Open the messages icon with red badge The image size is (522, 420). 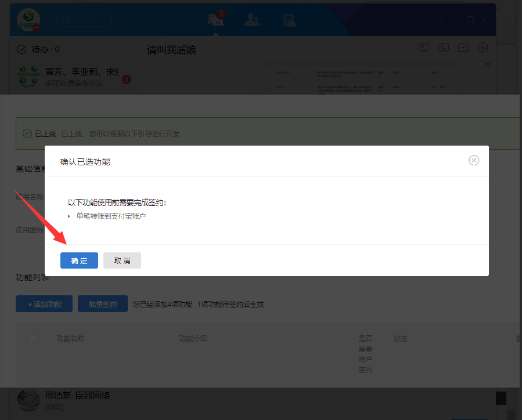click(215, 20)
